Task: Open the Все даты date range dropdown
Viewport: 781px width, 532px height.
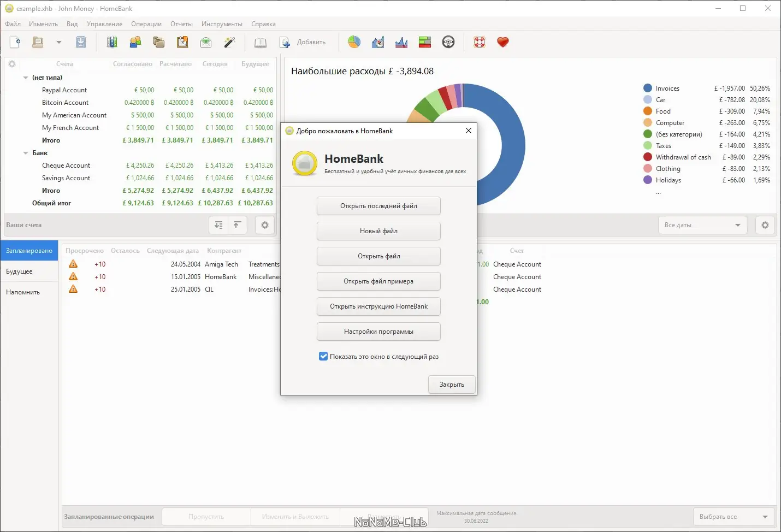Action: click(702, 225)
